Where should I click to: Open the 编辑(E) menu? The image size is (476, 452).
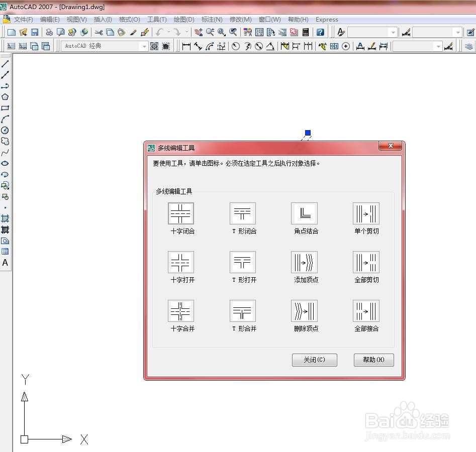tap(50, 20)
